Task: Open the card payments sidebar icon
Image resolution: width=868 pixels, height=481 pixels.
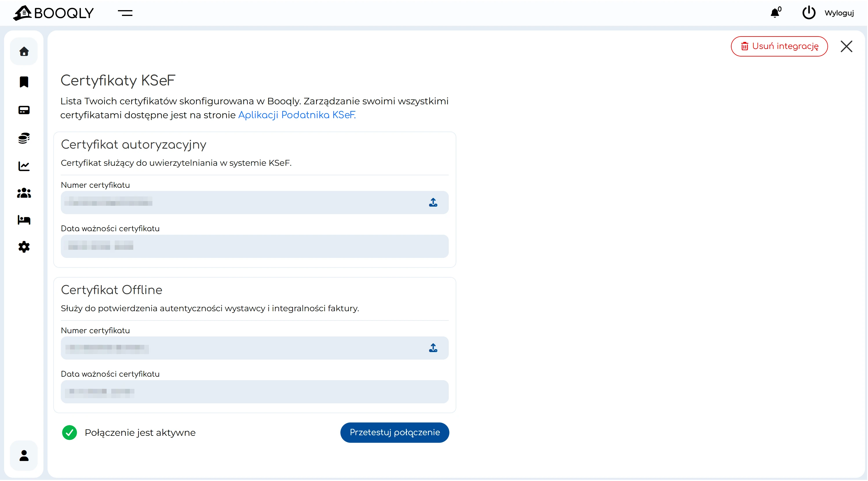Action: pyautogui.click(x=24, y=110)
